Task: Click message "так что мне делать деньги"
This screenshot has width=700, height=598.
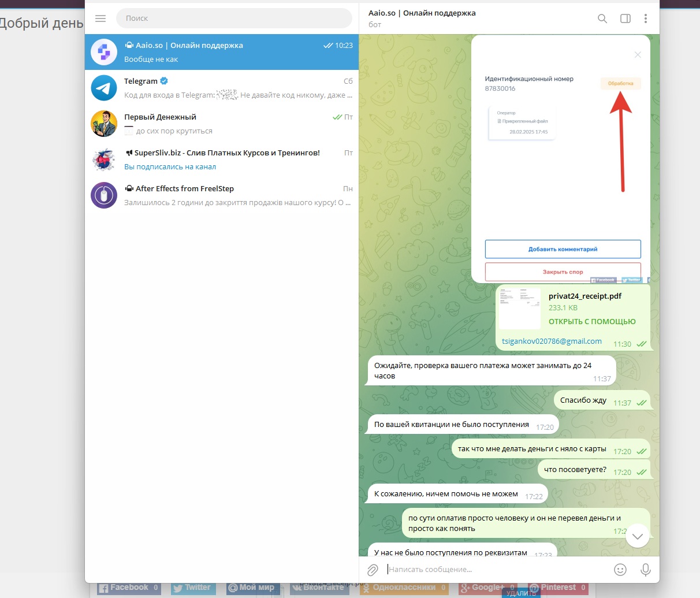Action: (x=551, y=449)
